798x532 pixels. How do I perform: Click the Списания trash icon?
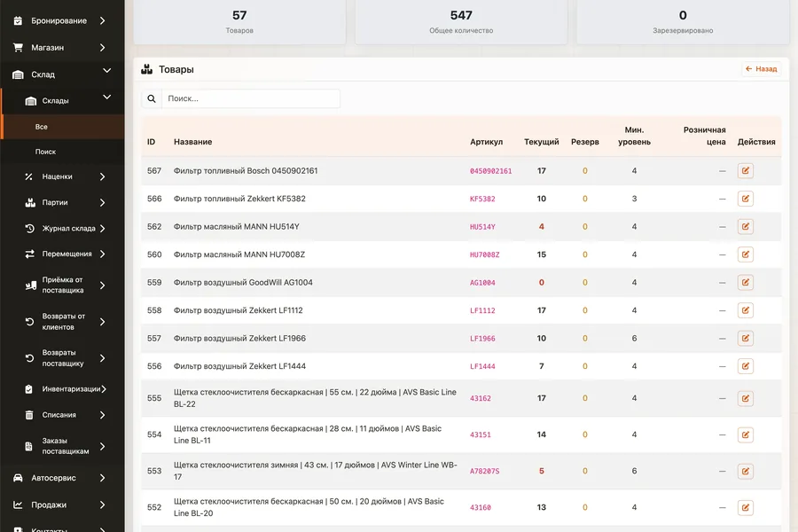tap(29, 415)
